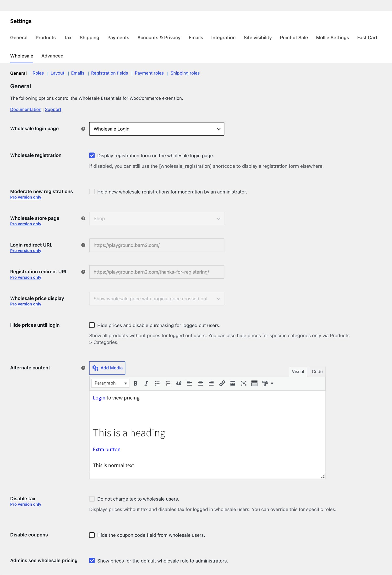Open the Products settings tab
The height and width of the screenshot is (575, 392).
pyautogui.click(x=45, y=38)
